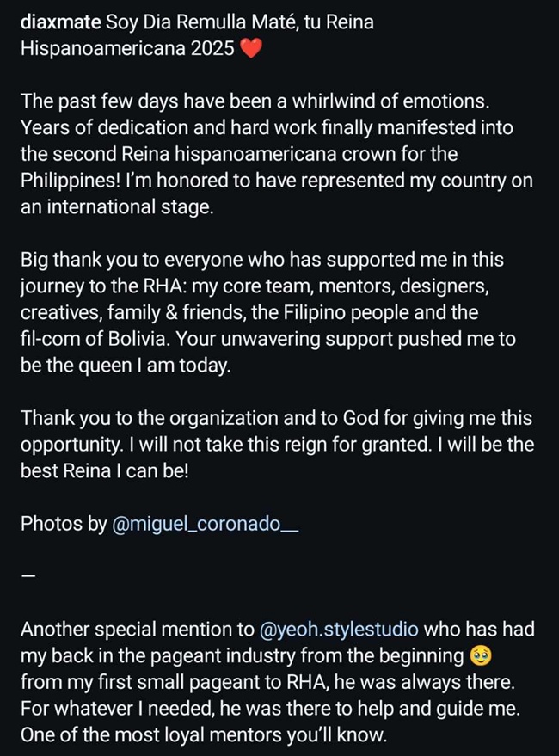Click the 'Photos by' text

tap(64, 524)
